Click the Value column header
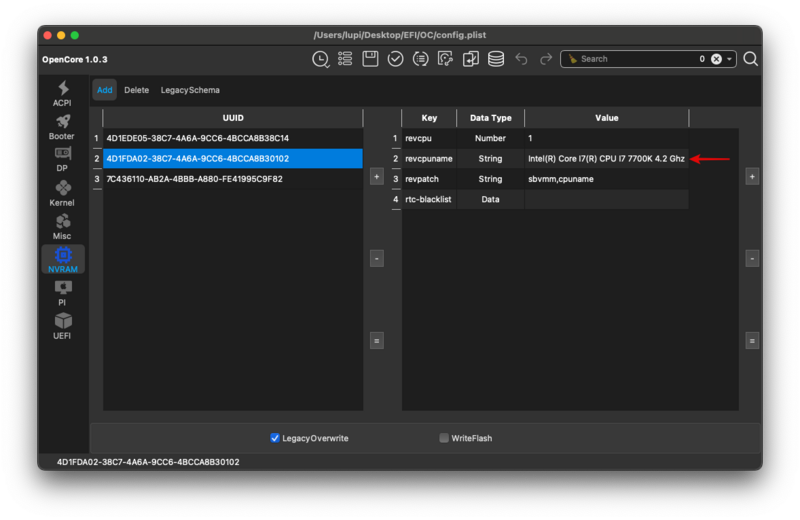This screenshot has height=520, width=800. coord(607,118)
